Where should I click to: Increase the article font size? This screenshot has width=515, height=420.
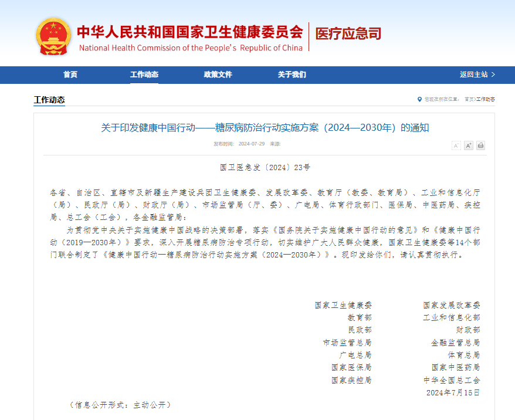(x=468, y=145)
